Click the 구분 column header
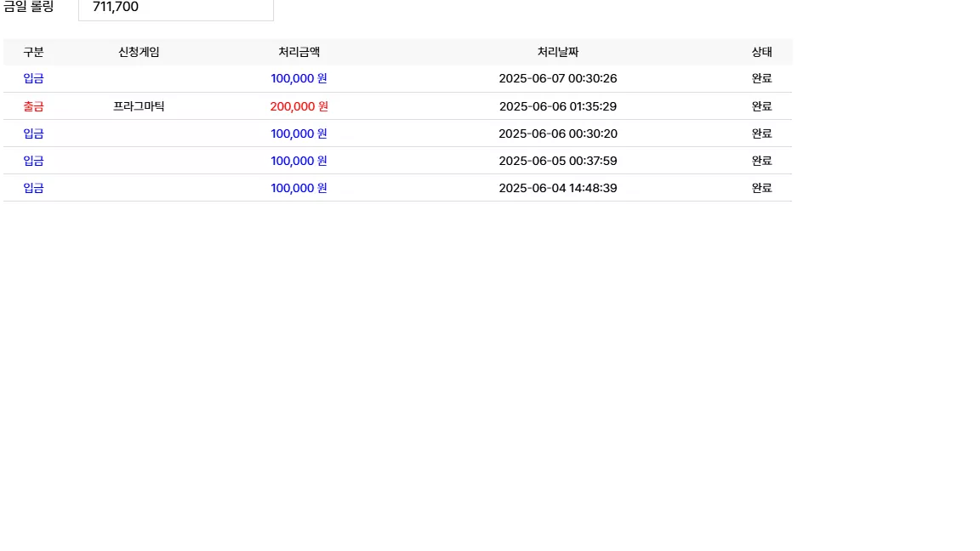980x551 pixels. pyautogui.click(x=33, y=52)
